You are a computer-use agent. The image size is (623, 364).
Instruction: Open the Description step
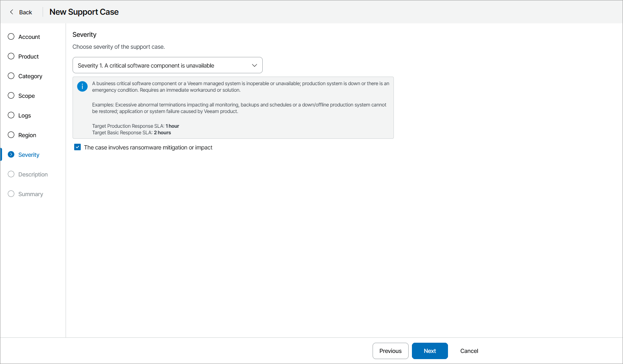(33, 174)
